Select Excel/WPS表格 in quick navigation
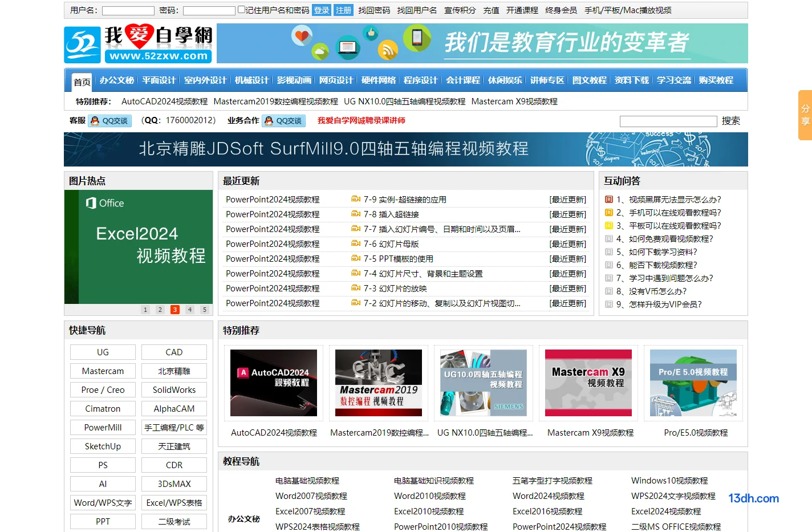 coord(174,503)
